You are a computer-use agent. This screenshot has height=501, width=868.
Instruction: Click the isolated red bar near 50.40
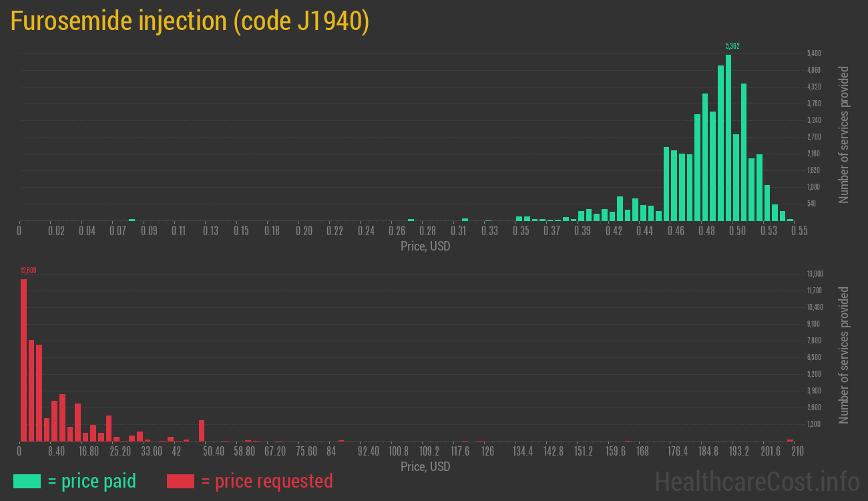click(202, 430)
